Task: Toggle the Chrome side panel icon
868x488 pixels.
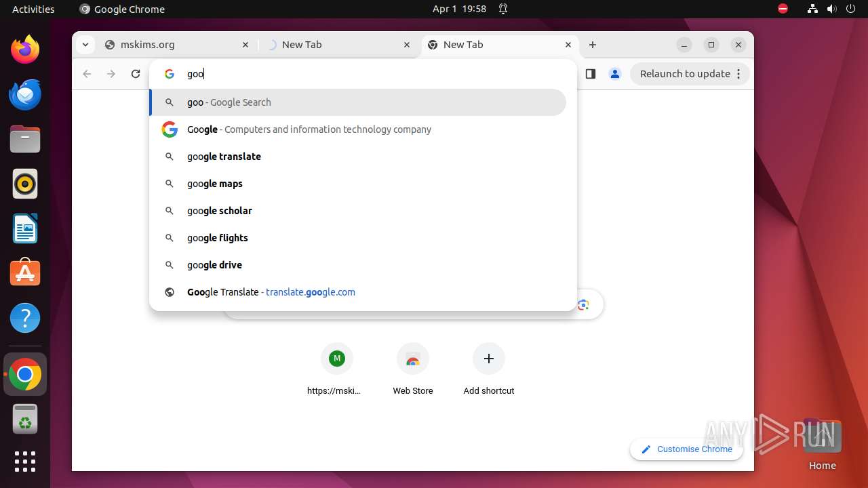Action: coord(590,74)
